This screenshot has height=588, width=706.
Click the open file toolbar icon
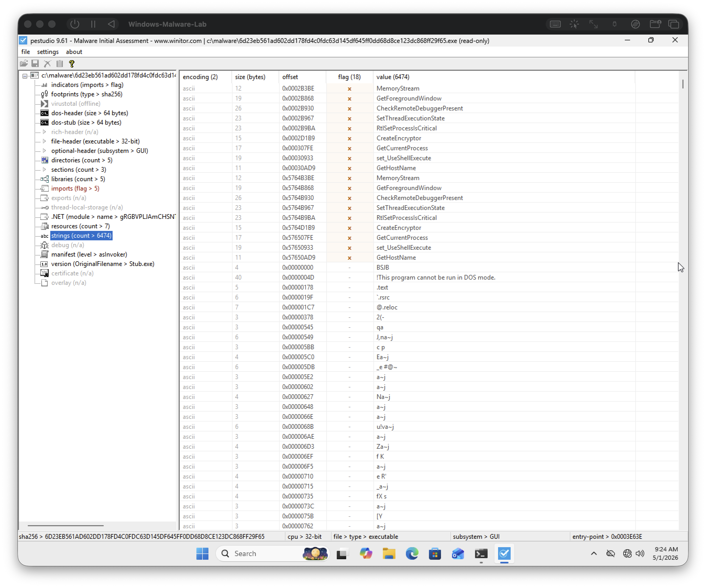coord(24,63)
